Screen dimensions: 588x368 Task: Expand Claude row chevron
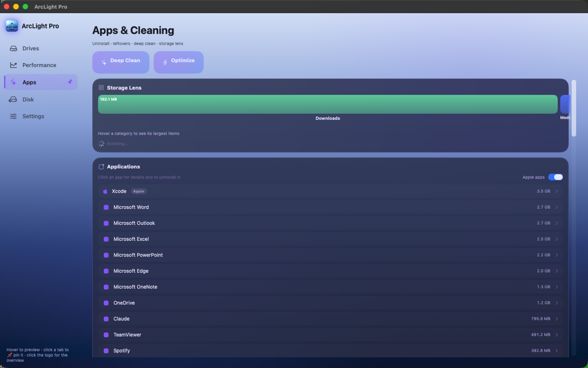click(557, 319)
